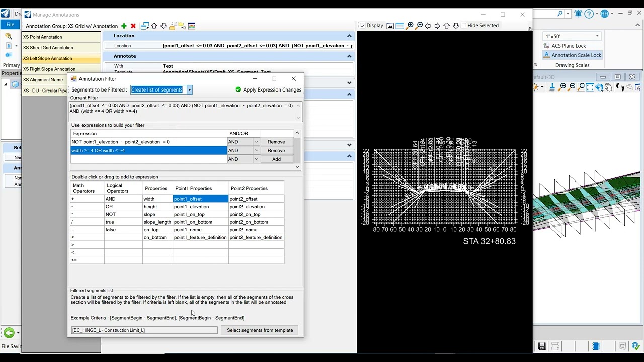Click Select segments from template
Image resolution: width=644 pixels, height=362 pixels.
click(260, 330)
